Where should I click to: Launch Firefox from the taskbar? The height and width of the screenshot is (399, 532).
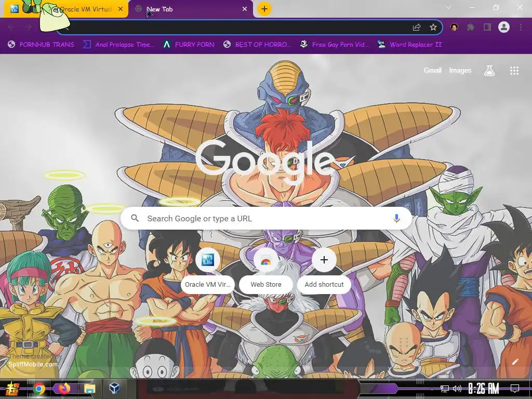(x=64, y=389)
